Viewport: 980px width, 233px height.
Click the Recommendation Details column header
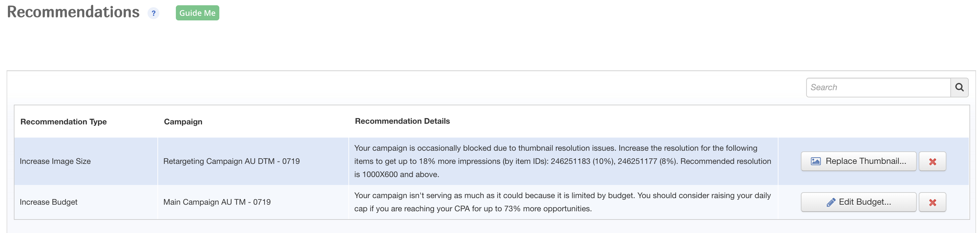pos(402,121)
